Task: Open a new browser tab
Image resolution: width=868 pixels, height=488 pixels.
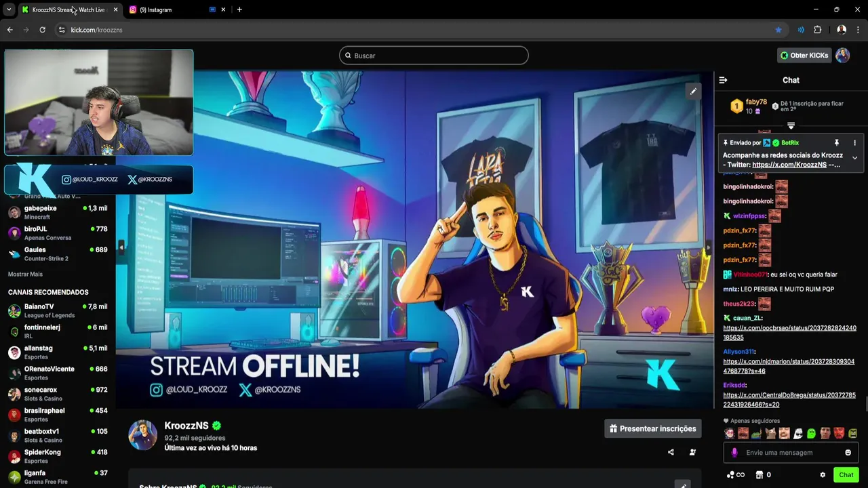Action: tap(239, 9)
